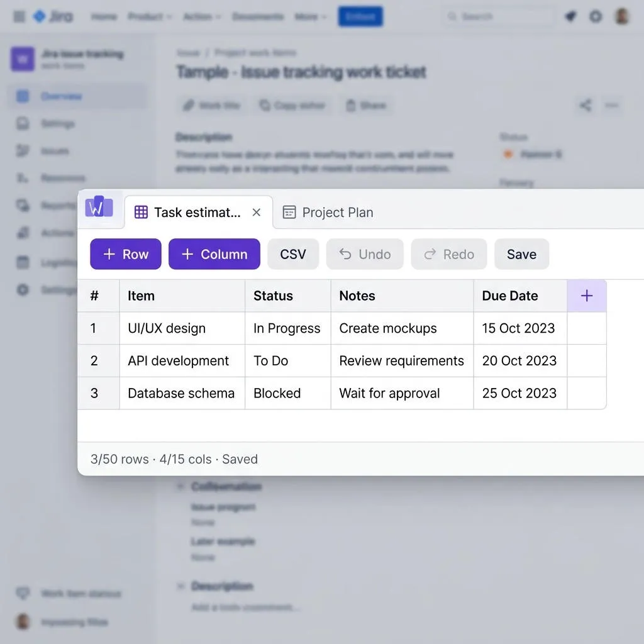Click the share icon on the Jira ticket
The image size is (644, 644).
click(x=586, y=105)
